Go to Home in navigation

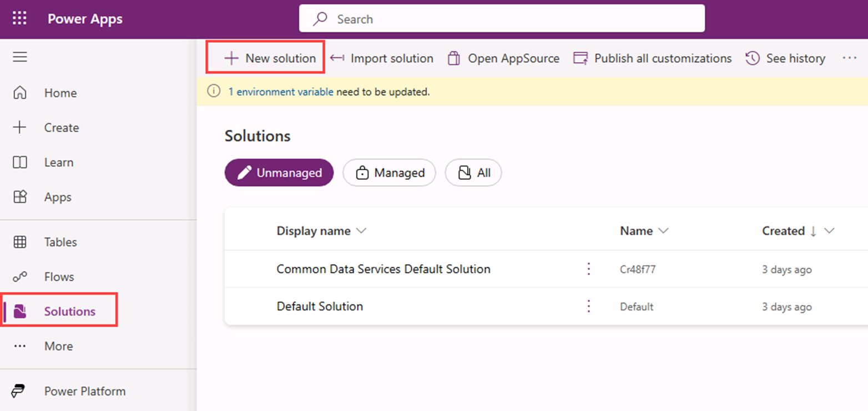60,93
